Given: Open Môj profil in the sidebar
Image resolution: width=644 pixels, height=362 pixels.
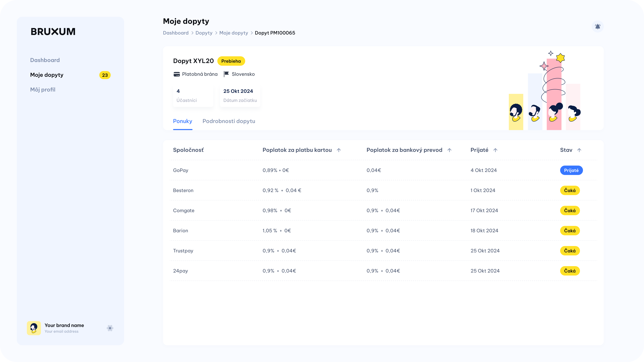Looking at the screenshot, I should click(x=43, y=89).
